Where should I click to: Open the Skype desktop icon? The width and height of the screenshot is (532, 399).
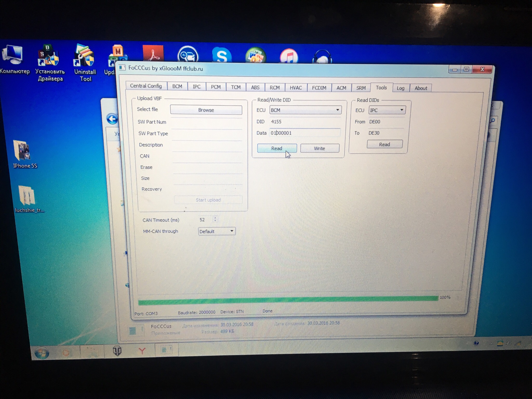222,55
